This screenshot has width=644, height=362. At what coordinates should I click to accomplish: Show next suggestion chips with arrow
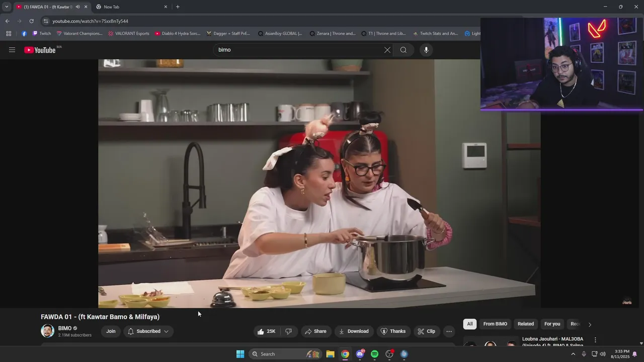click(590, 324)
